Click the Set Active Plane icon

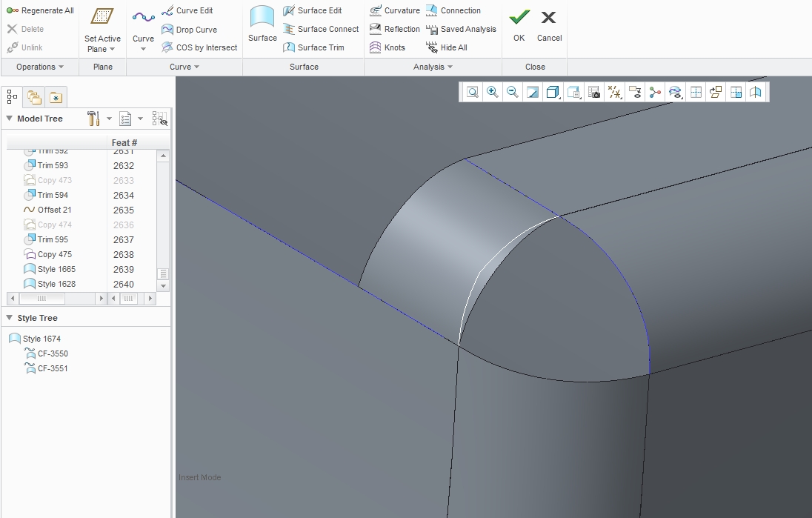(102, 17)
